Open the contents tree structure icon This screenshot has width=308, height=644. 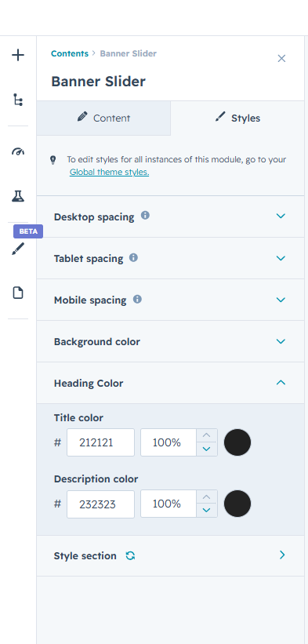[18, 100]
